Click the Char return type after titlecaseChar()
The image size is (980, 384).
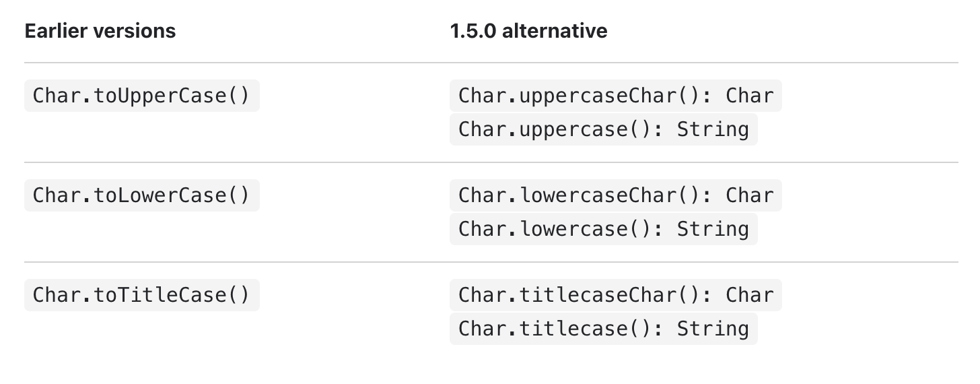pyautogui.click(x=750, y=295)
